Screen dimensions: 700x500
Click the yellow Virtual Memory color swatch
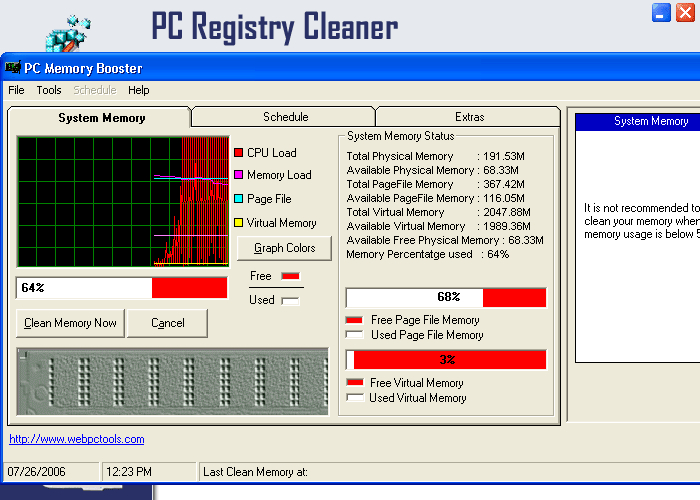point(238,222)
